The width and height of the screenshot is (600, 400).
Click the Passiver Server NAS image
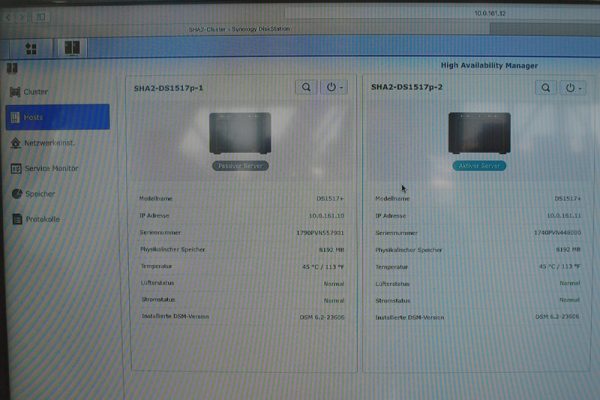click(240, 133)
